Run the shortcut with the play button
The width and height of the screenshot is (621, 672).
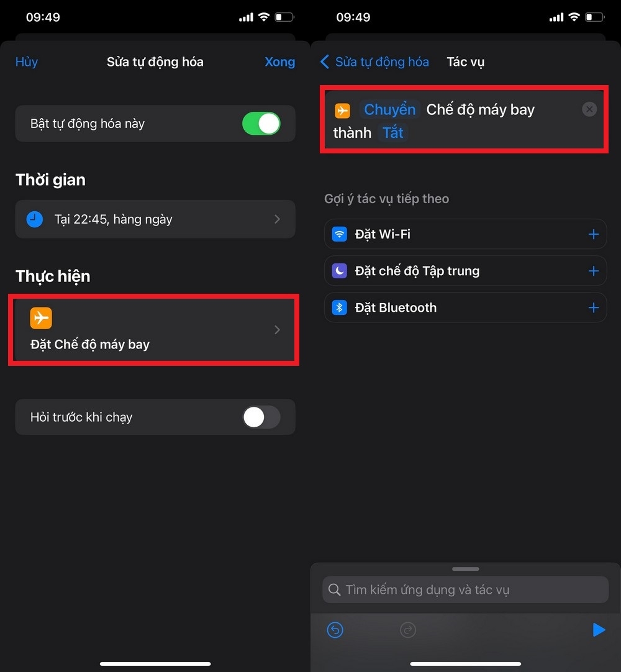598,630
